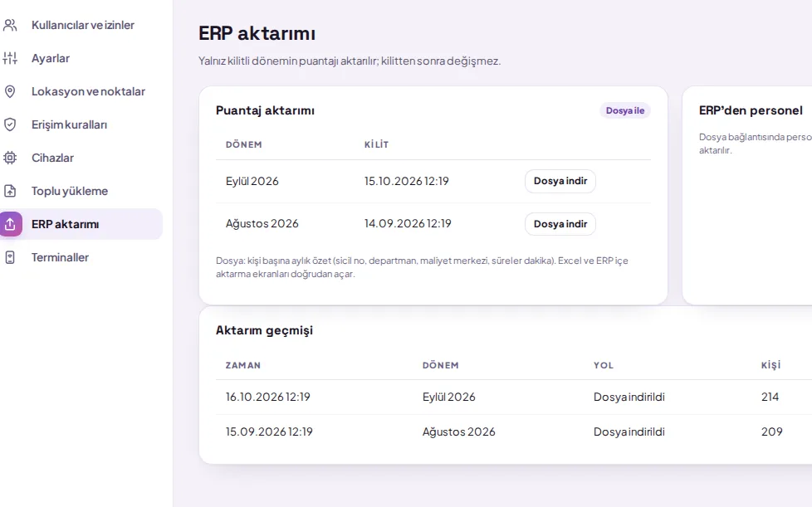
Task: Click the Puantaj aktarımı card title
Action: coord(265,110)
